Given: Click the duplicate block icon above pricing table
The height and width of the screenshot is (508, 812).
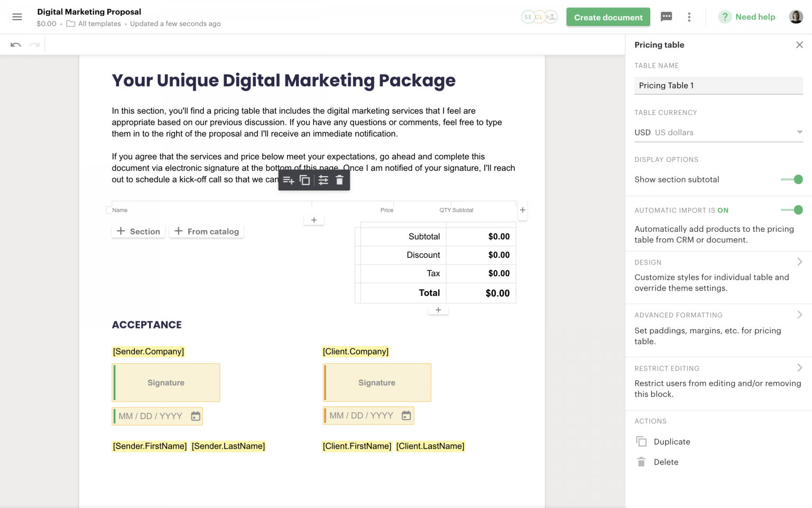Looking at the screenshot, I should click(x=305, y=180).
